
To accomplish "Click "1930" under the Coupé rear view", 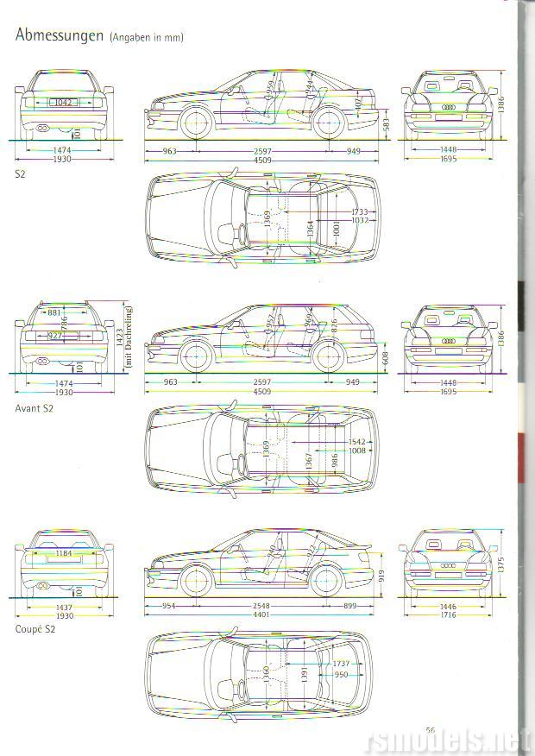I will [x=64, y=615].
